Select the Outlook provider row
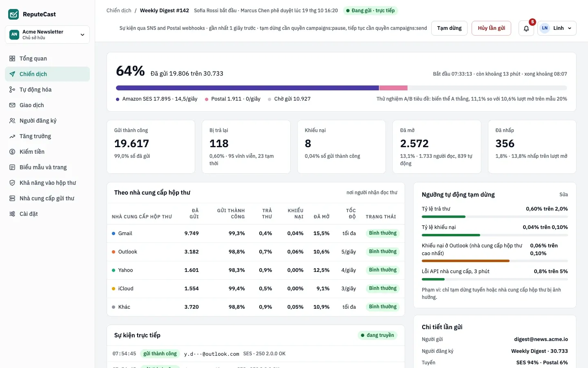 256,252
